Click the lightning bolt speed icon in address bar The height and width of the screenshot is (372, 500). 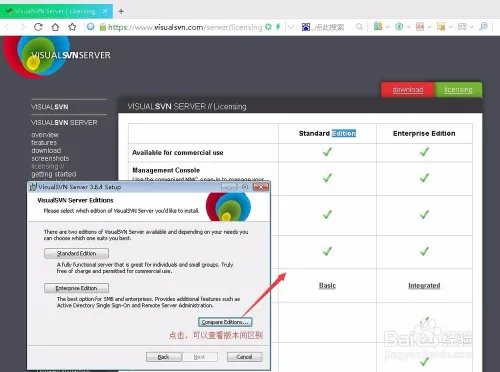point(278,27)
